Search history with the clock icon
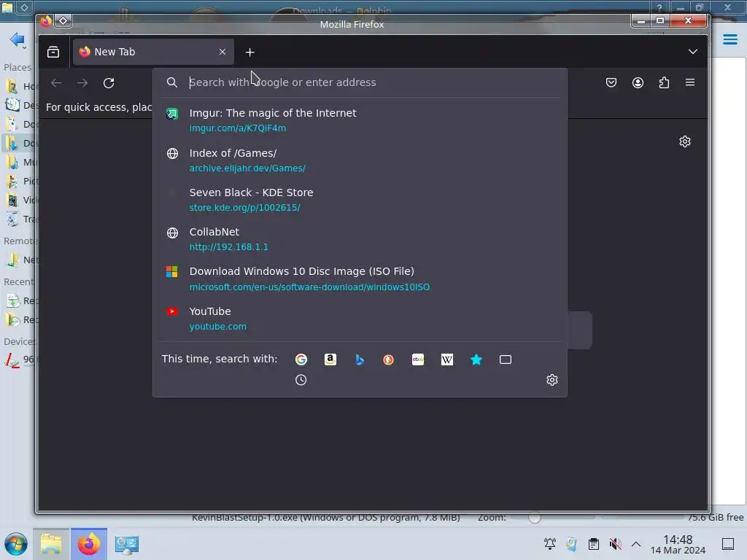Screen dimensions: 747x560 tap(301, 380)
